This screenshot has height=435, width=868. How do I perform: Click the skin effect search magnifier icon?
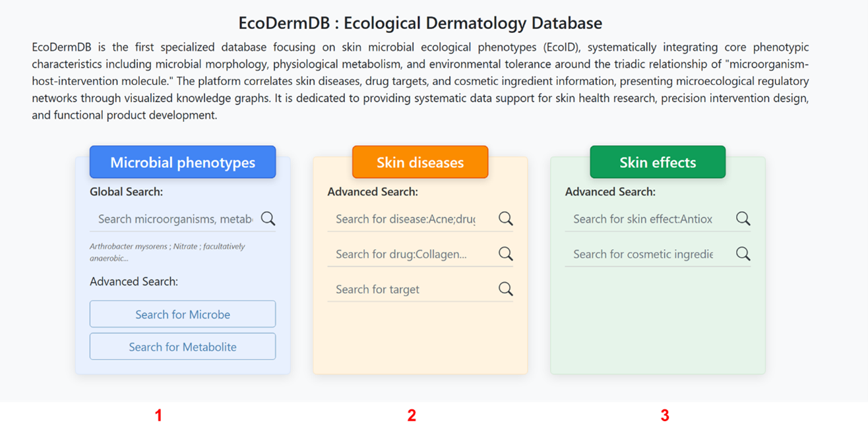pos(743,219)
